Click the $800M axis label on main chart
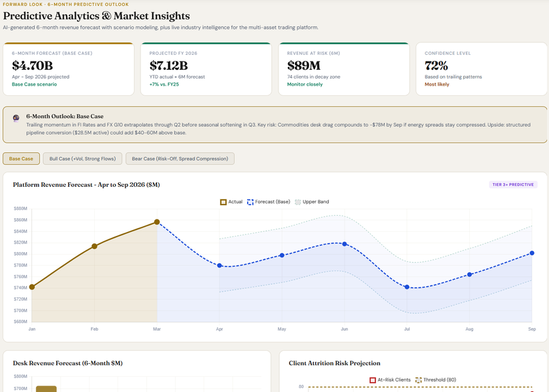Screen dimensions: 549x392 (20, 253)
